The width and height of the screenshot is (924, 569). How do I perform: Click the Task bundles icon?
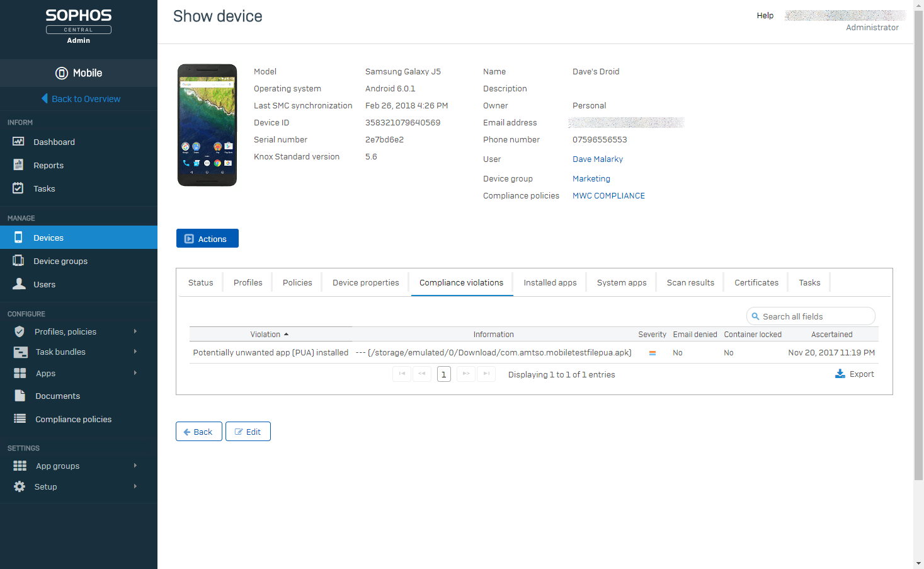tap(20, 352)
